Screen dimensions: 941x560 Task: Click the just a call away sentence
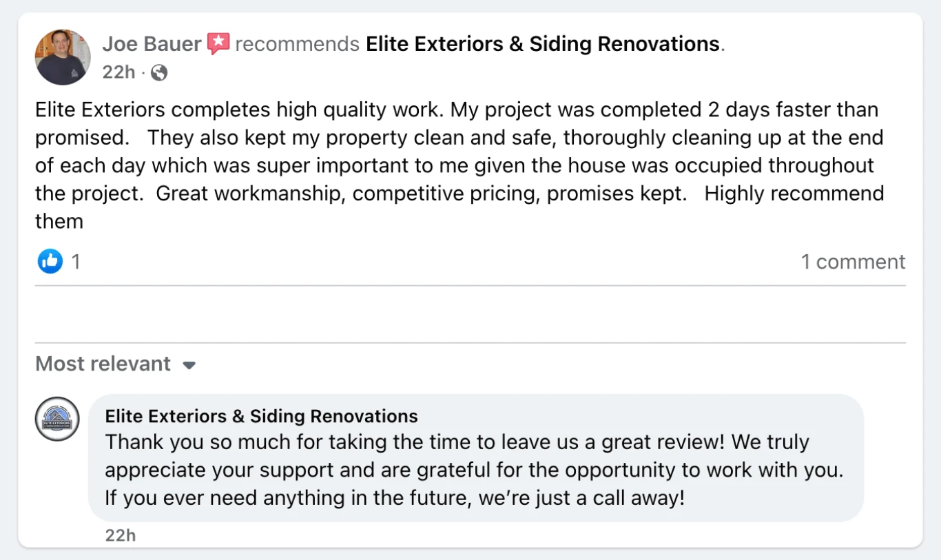pos(395,497)
